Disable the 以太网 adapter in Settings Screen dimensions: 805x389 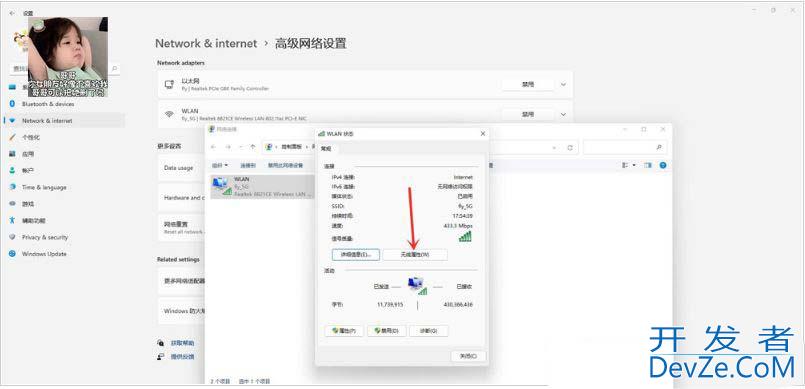tap(528, 85)
